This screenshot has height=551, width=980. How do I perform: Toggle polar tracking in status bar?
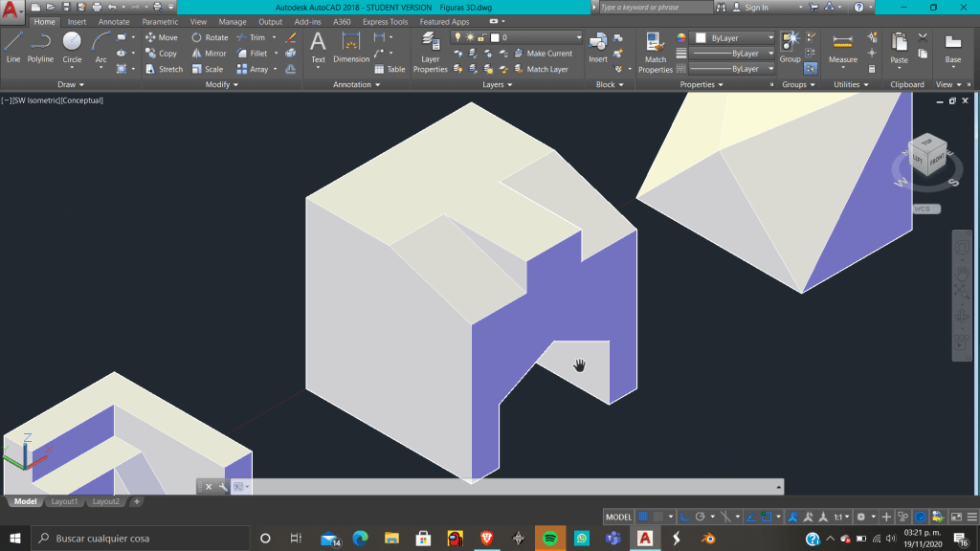pos(701,517)
